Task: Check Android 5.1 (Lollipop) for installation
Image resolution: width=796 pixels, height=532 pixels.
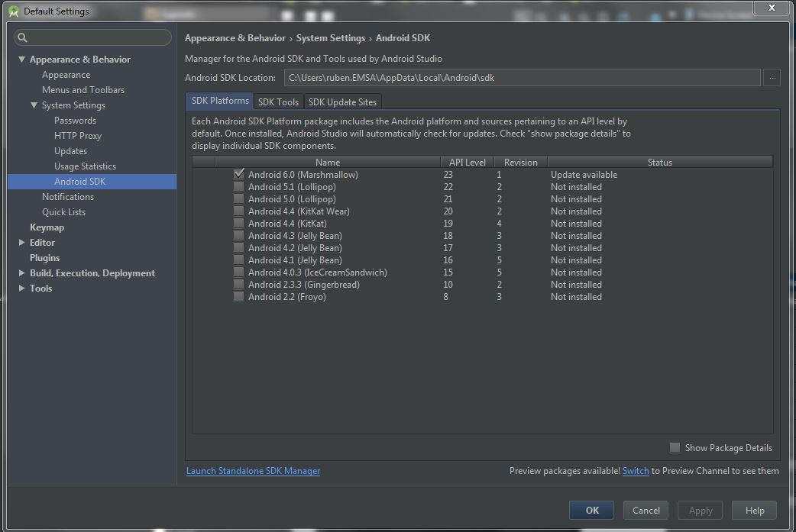Action: 239,186
